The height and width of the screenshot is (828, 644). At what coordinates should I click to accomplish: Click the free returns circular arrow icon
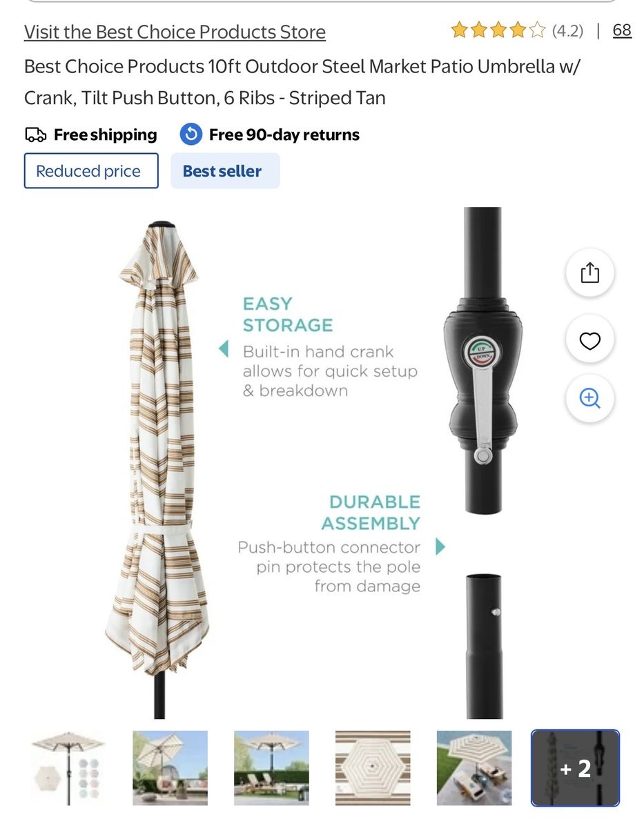[191, 135]
